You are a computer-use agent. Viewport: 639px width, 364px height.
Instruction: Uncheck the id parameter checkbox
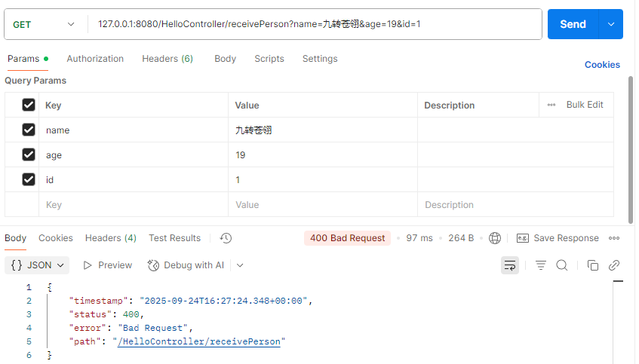[x=29, y=179]
